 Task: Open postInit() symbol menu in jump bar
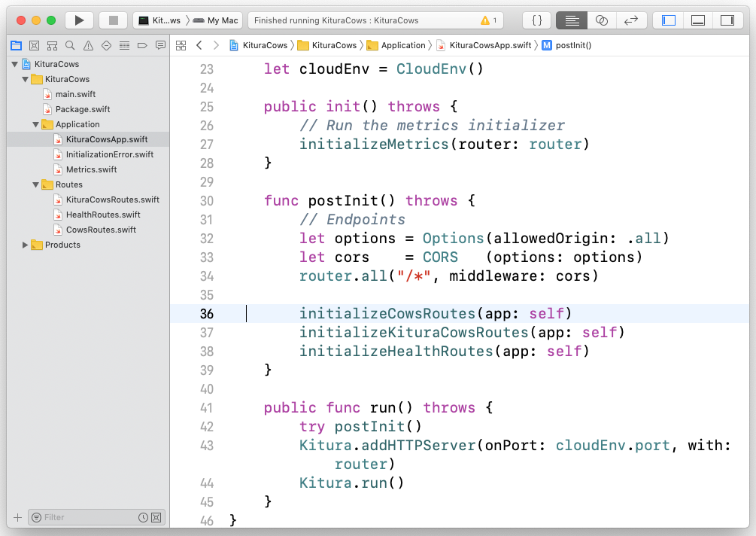point(566,45)
